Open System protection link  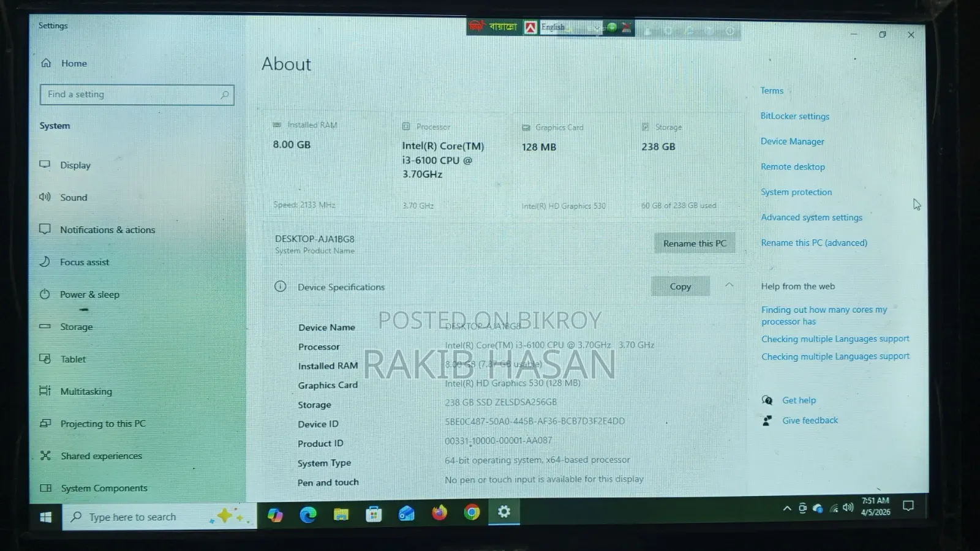click(x=796, y=192)
